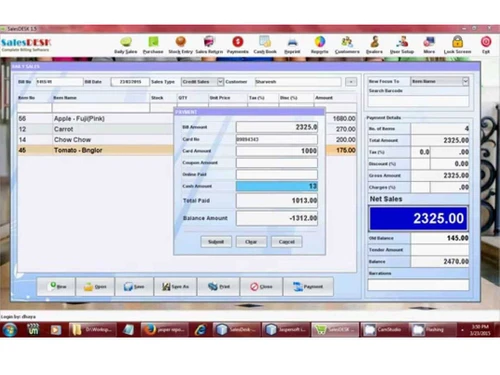Focus the Search Barcode field
This screenshot has height=375, width=500.
(418, 101)
